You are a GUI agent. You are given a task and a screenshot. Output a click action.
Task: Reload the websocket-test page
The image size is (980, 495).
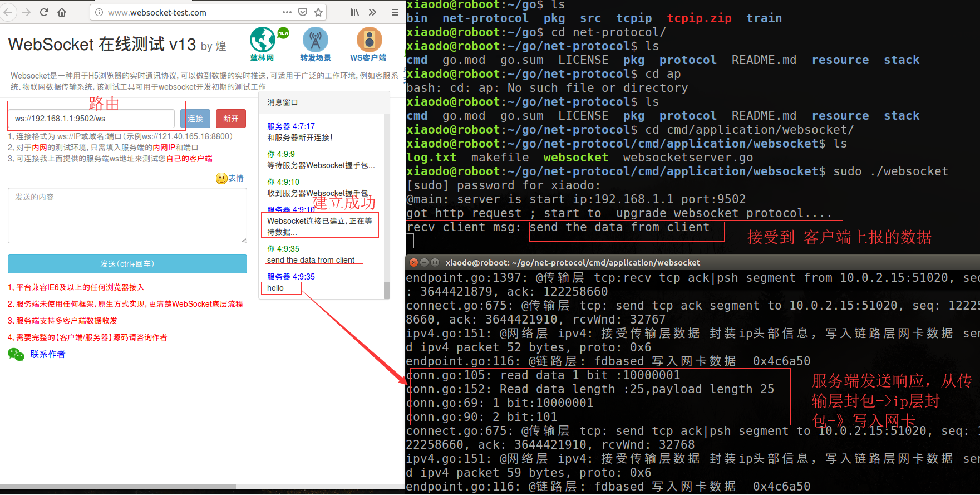click(x=44, y=12)
